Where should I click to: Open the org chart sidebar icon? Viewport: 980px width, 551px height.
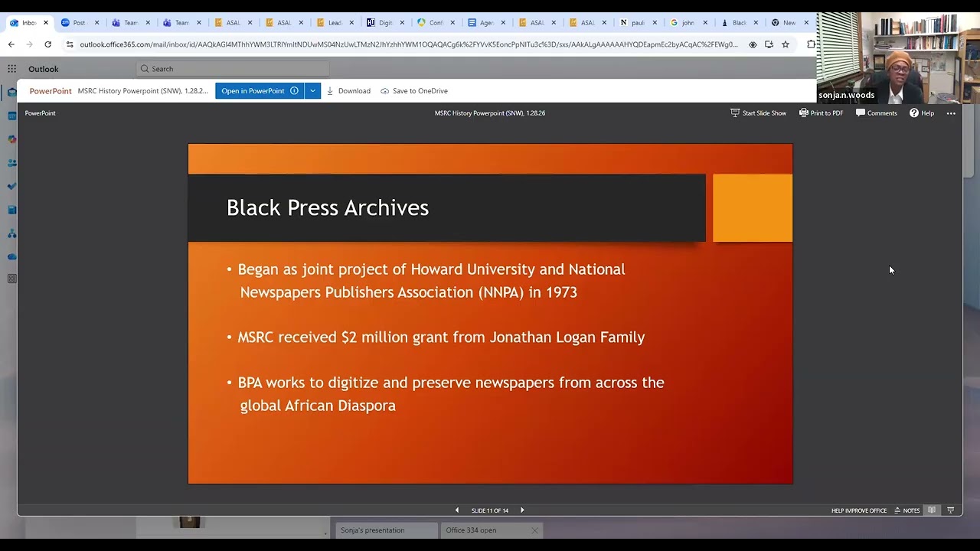[x=12, y=233]
